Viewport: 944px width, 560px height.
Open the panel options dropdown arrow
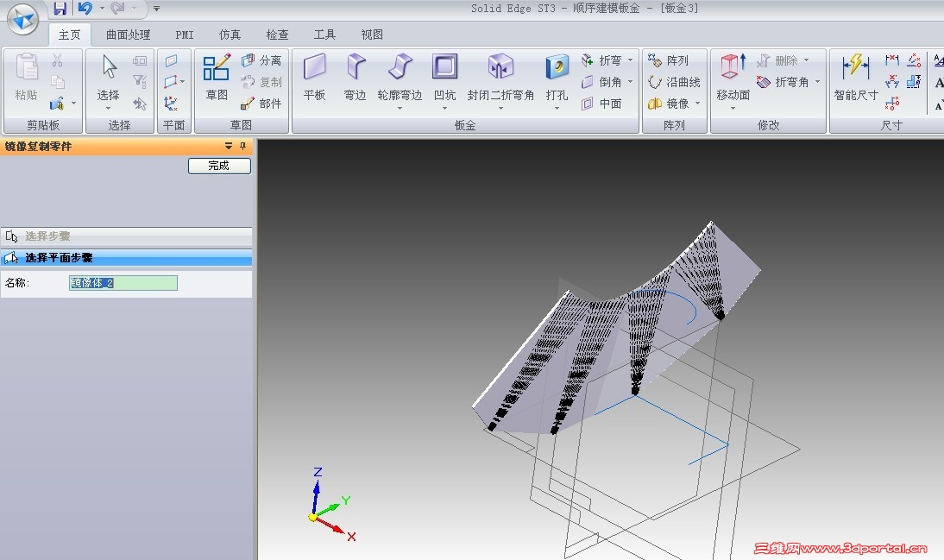(229, 146)
